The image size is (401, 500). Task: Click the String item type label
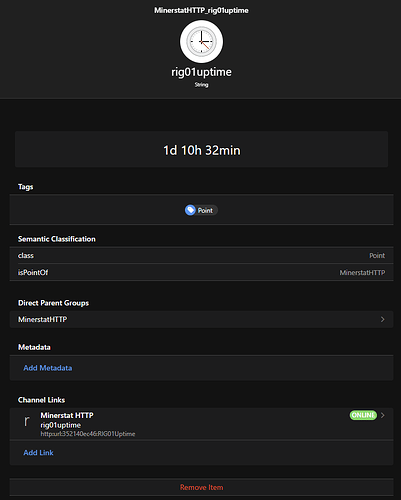pos(201,85)
